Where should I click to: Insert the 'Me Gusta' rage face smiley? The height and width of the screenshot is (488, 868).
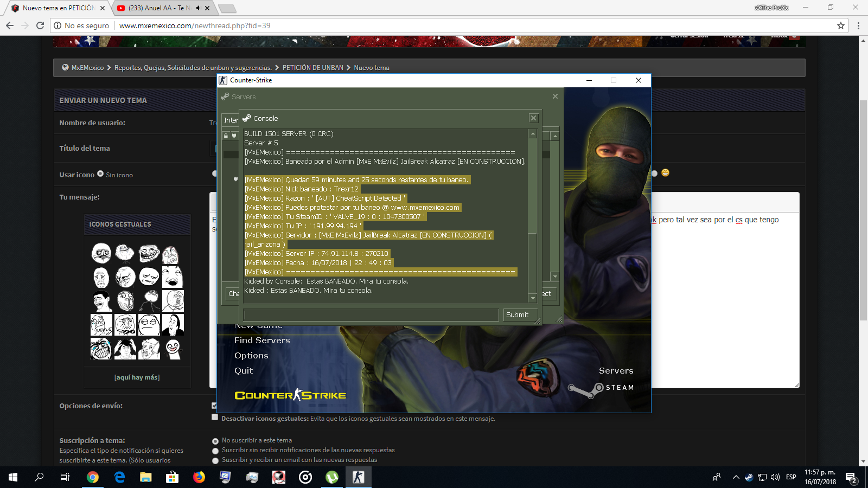(101, 253)
